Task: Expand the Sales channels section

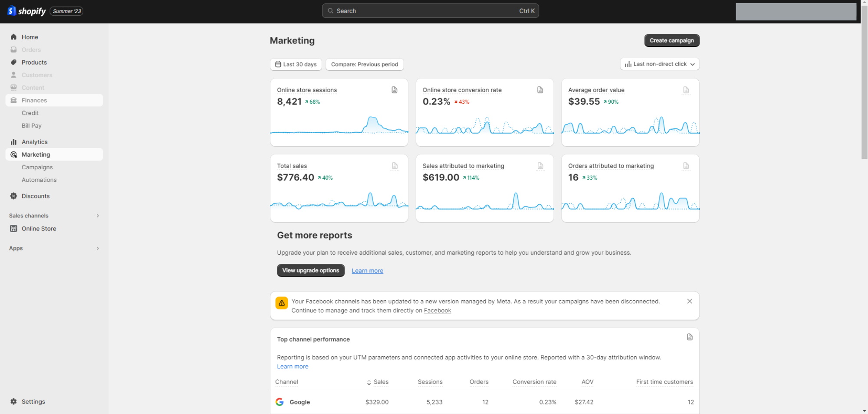Action: click(x=98, y=216)
